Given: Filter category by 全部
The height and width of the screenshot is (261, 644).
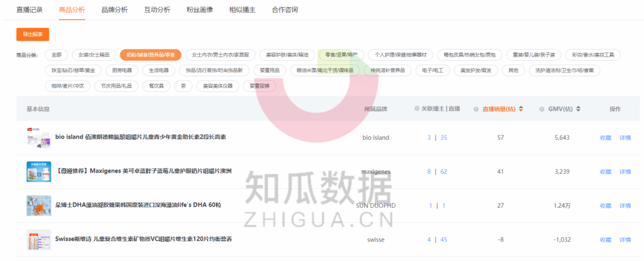Looking at the screenshot, I should tap(57, 55).
